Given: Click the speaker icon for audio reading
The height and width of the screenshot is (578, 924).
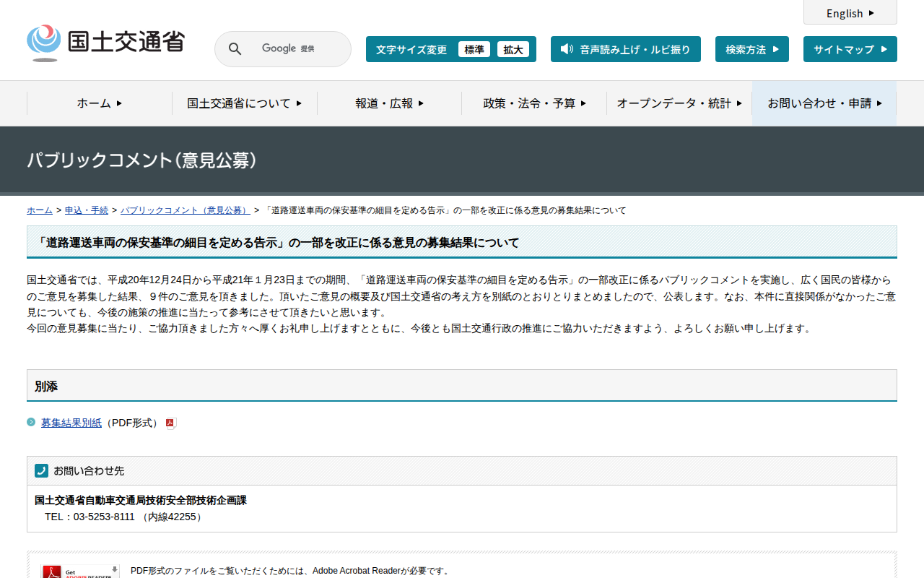Looking at the screenshot, I should pos(567,49).
